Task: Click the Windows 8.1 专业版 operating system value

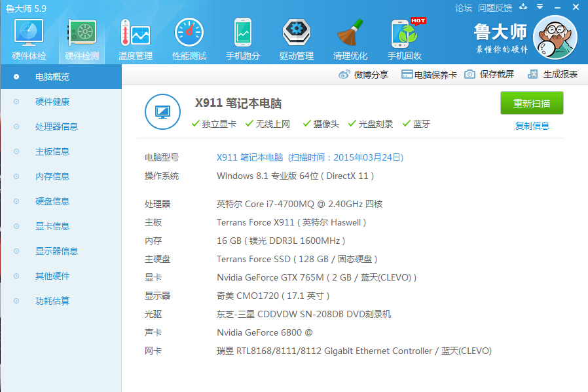Action: pyautogui.click(x=295, y=176)
